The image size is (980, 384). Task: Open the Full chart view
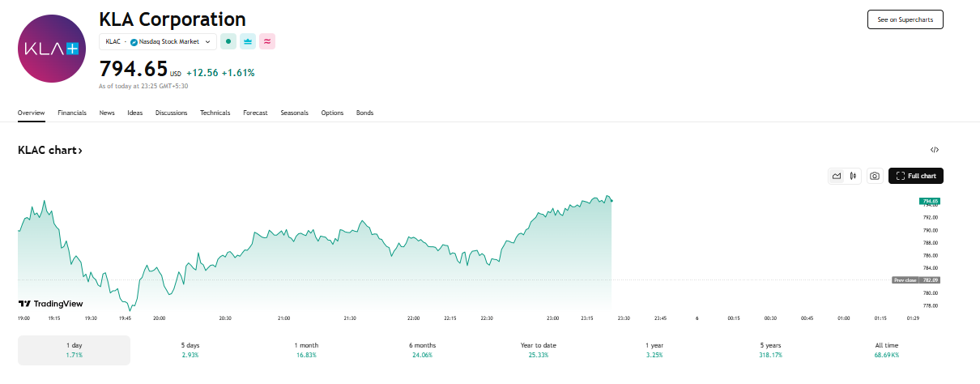(916, 176)
